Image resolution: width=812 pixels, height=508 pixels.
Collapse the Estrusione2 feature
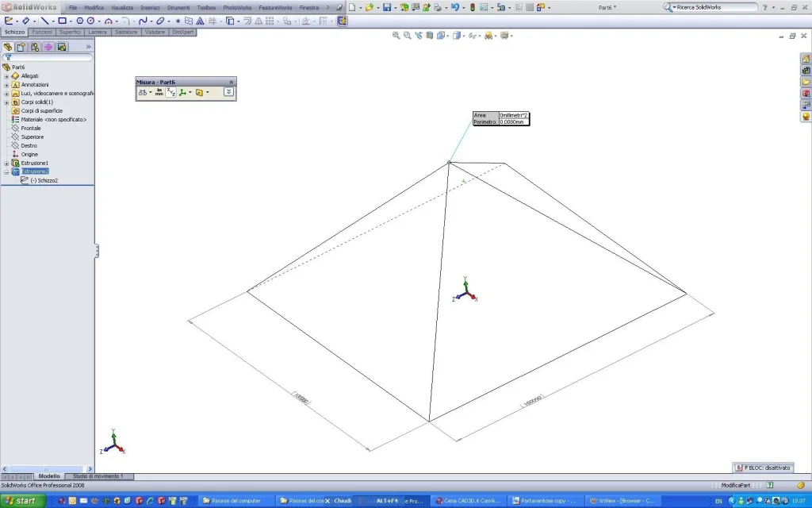6,171
